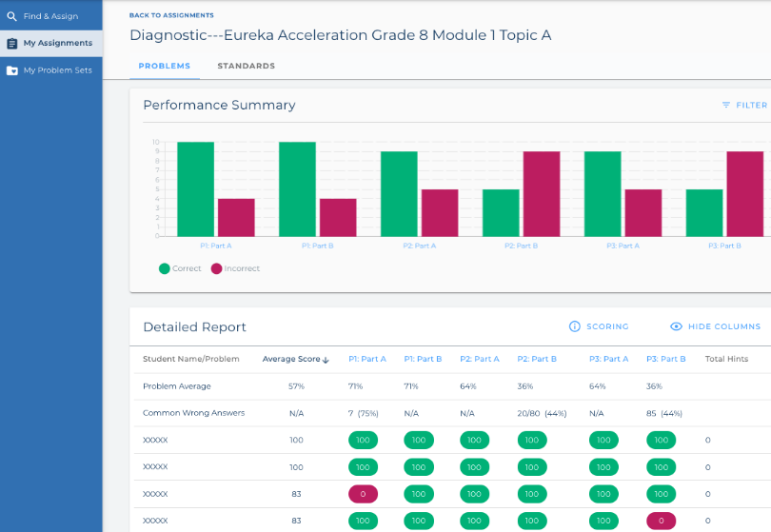
Task: Click the P2: Part B chart axis label
Action: point(522,246)
